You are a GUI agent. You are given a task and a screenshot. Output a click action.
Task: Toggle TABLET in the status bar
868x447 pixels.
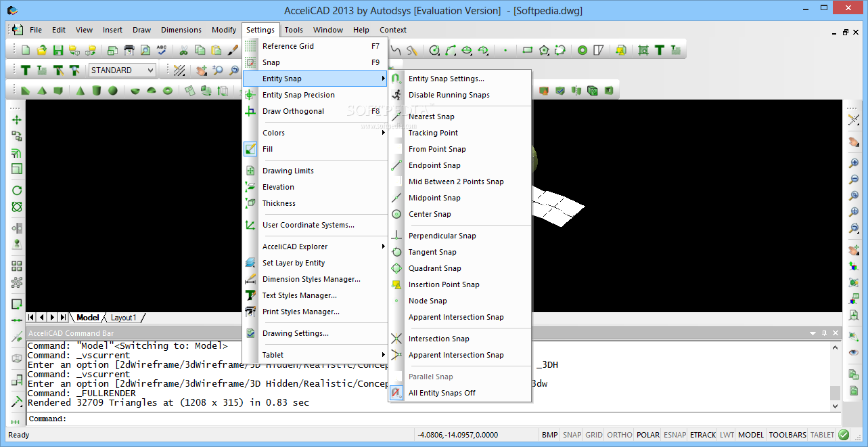point(823,435)
